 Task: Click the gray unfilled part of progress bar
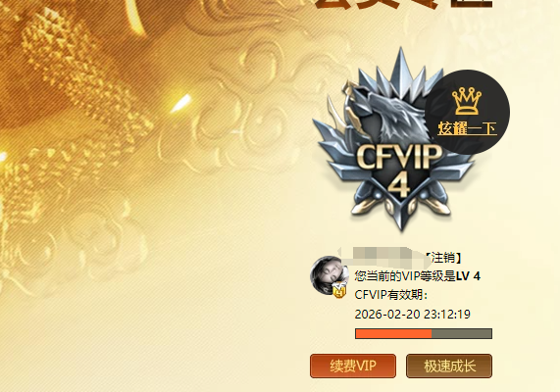point(462,334)
